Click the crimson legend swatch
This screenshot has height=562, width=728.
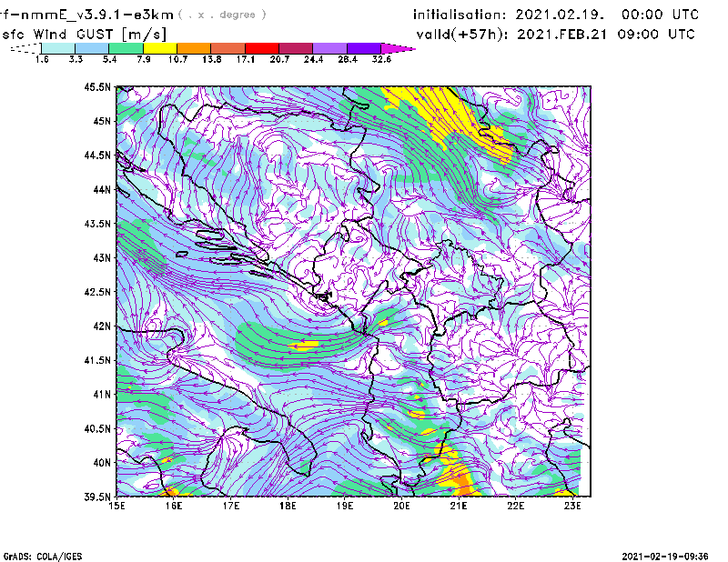click(x=296, y=48)
